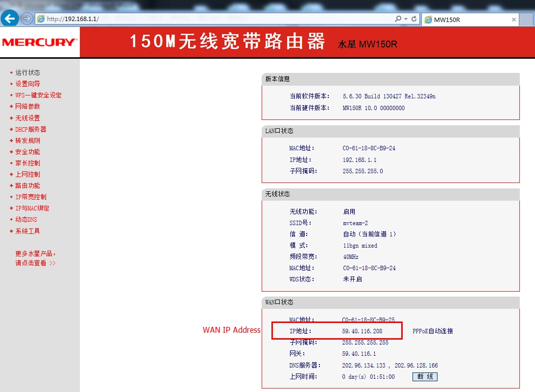Click DNS server value 202.96.134.133
Image resolution: width=535 pixels, height=392 pixels.
tap(364, 366)
